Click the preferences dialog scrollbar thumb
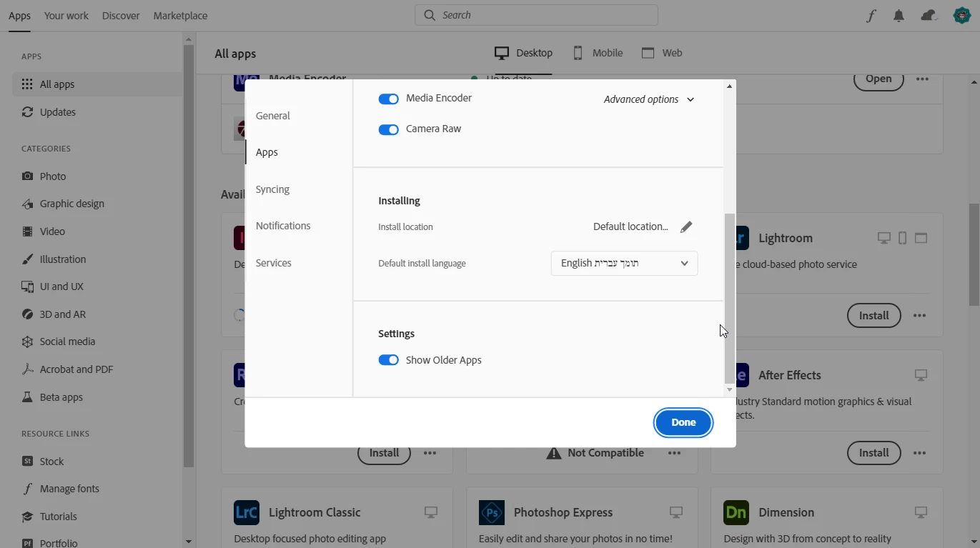Viewport: 980px width, 548px height. [729, 298]
